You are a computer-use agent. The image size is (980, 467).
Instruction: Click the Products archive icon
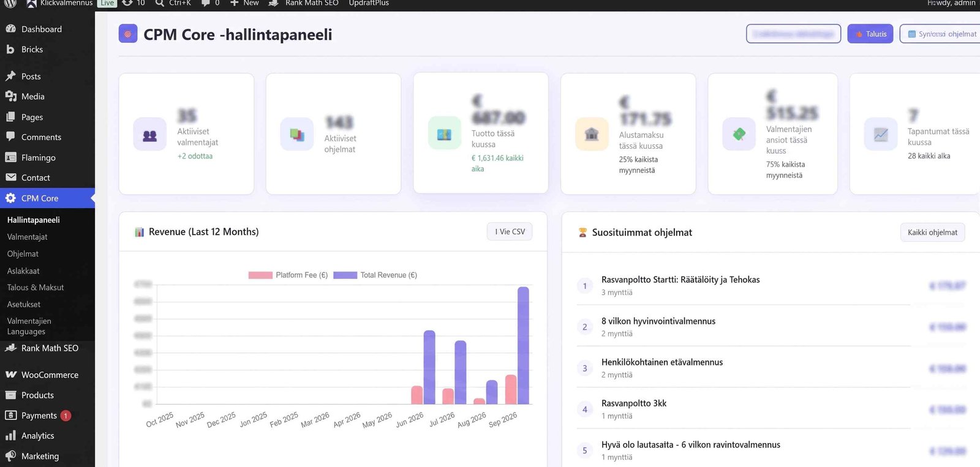click(x=10, y=395)
